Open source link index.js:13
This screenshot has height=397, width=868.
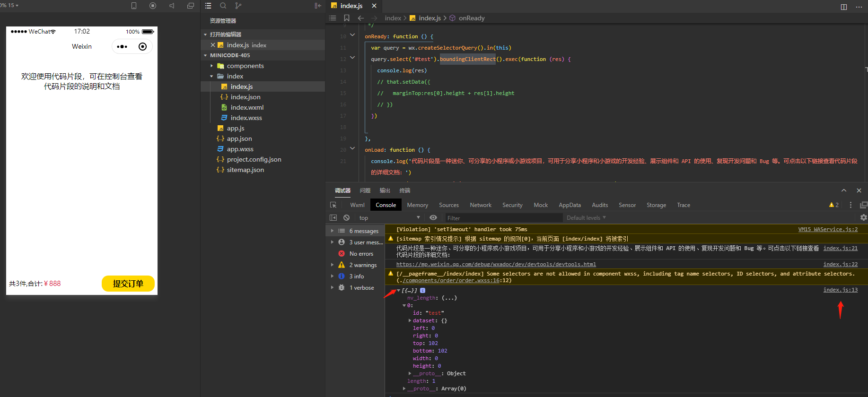pyautogui.click(x=841, y=290)
